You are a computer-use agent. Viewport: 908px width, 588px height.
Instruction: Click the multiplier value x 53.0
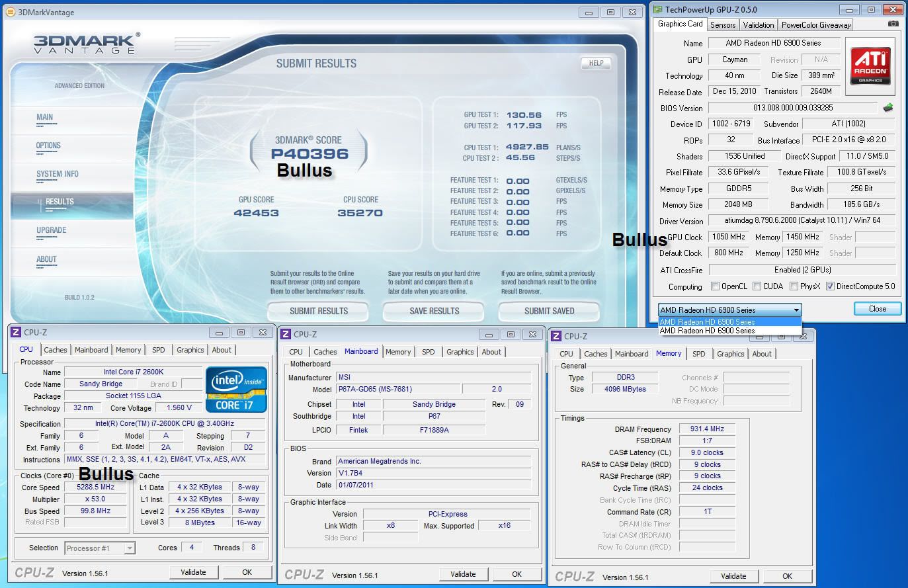click(x=95, y=499)
